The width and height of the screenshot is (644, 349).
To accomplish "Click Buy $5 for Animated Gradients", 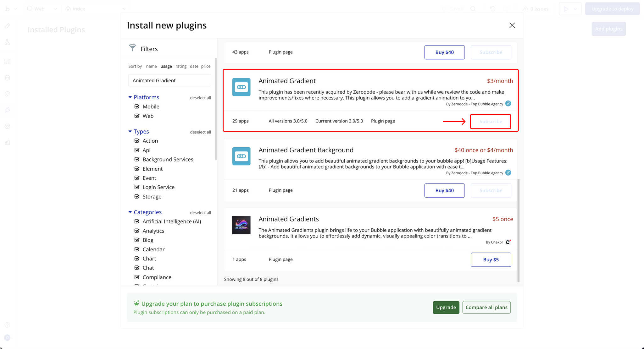I will pos(491,259).
